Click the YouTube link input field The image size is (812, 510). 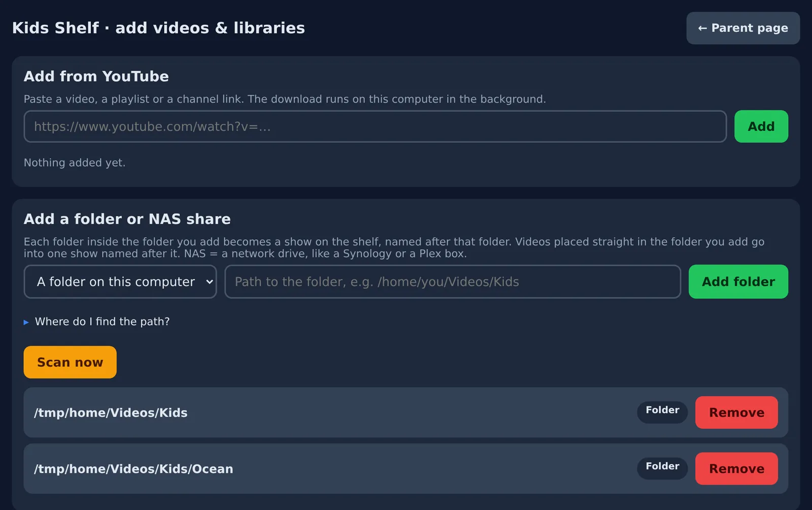(x=375, y=126)
